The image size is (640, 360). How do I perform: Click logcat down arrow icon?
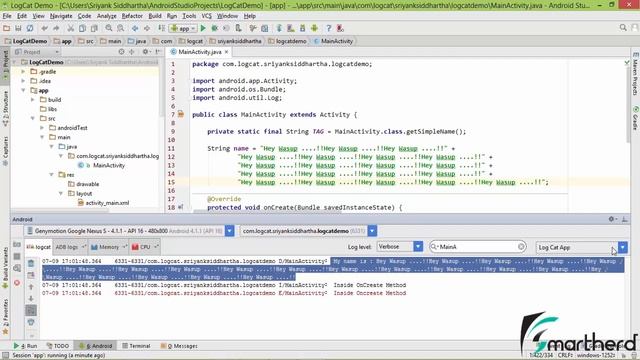coord(31,299)
